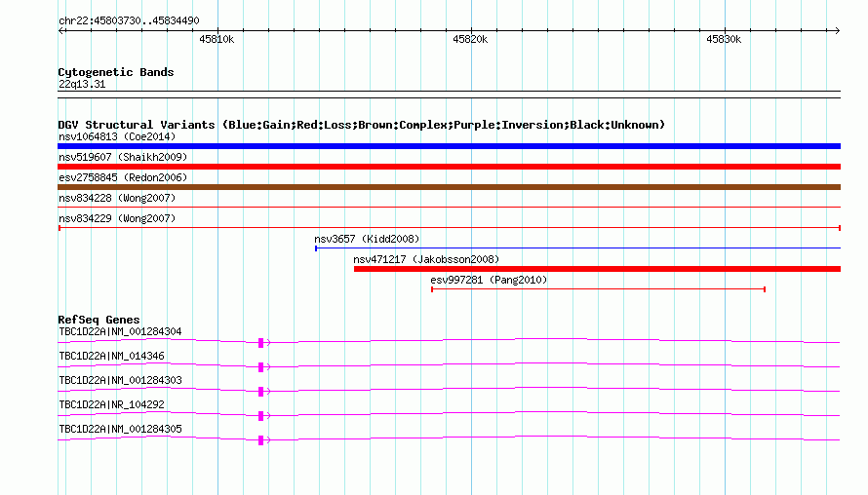Click the TBC1D22A|NM_014346 transcript label
Screen dimensions: 868x495
click(111, 357)
